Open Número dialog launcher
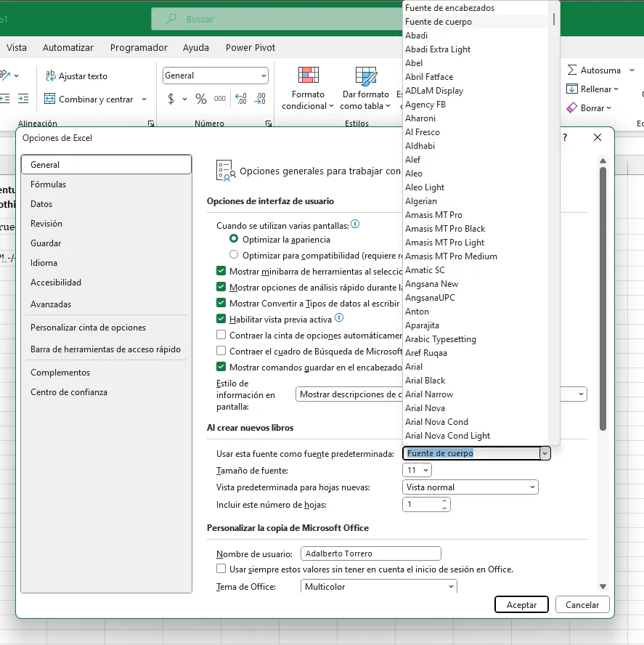The image size is (644, 645). click(269, 123)
